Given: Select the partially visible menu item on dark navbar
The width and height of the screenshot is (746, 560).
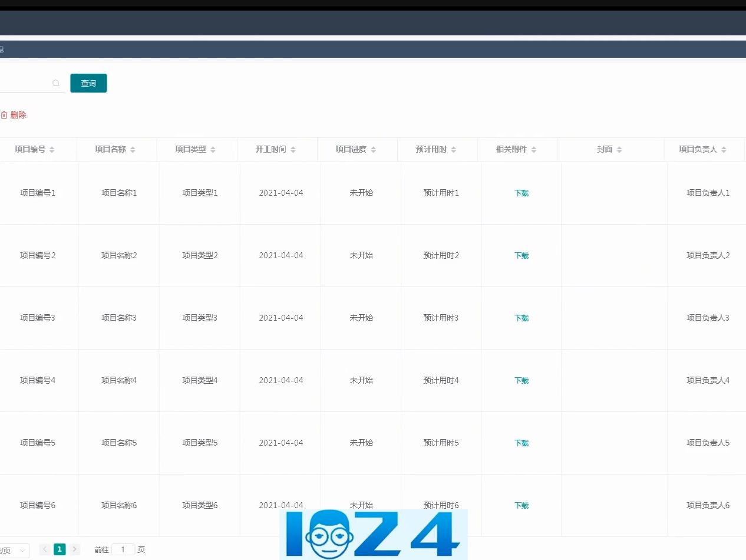Looking at the screenshot, I should click(3, 50).
